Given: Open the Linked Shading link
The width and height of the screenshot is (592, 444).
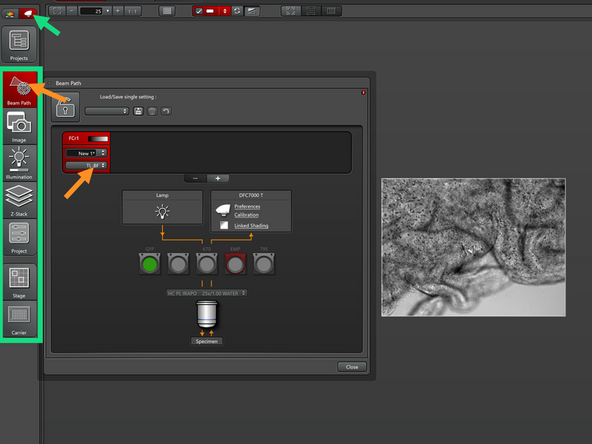Looking at the screenshot, I should click(x=251, y=226).
